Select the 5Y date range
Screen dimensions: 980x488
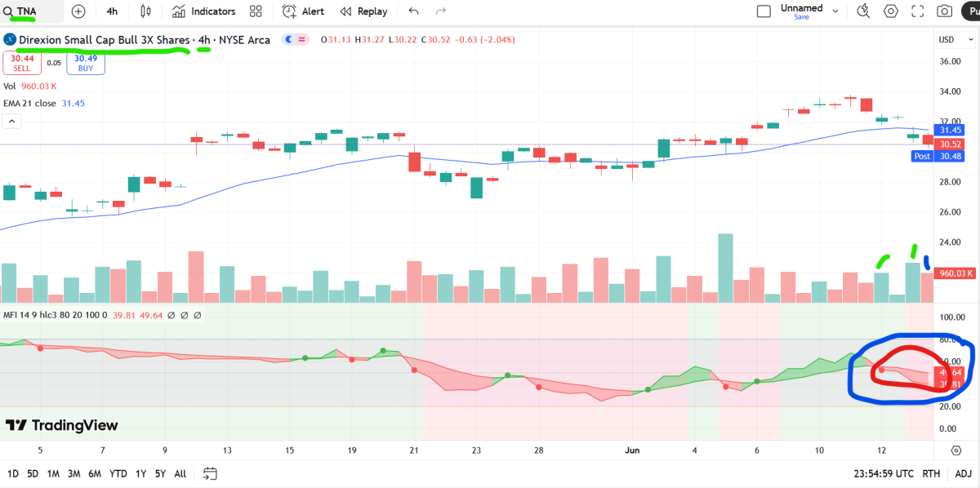[x=160, y=473]
